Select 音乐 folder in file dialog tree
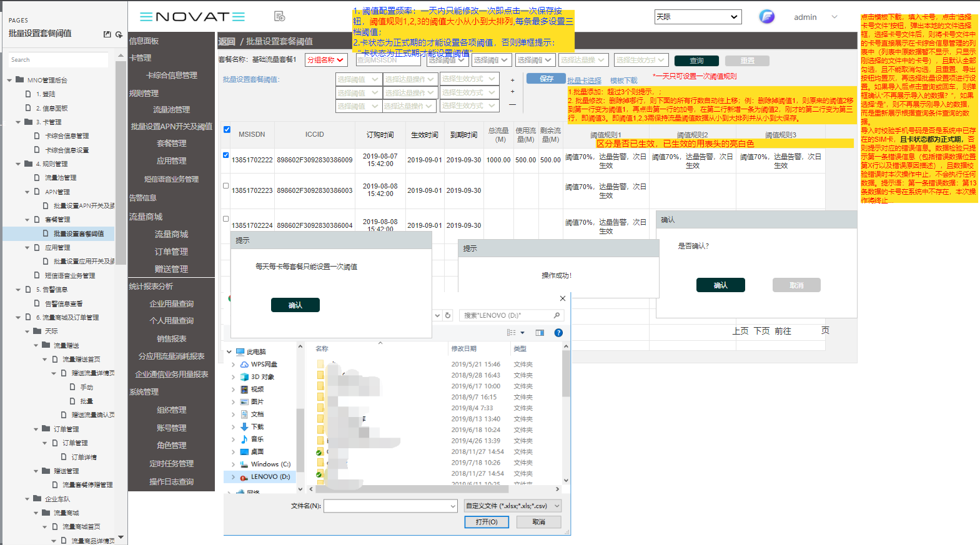 (x=257, y=439)
